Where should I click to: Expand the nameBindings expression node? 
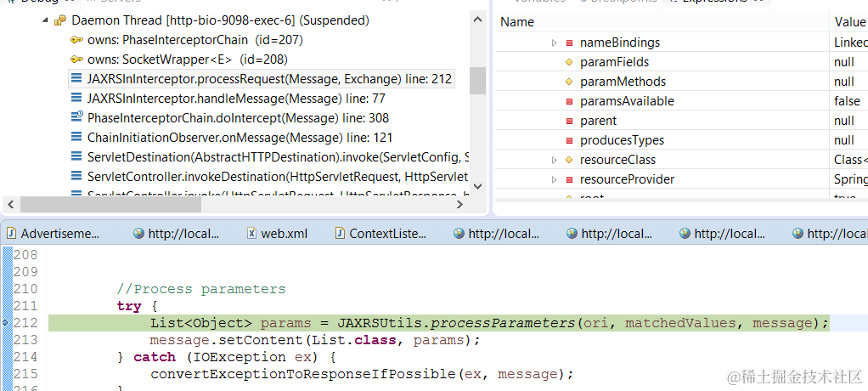pos(554,42)
